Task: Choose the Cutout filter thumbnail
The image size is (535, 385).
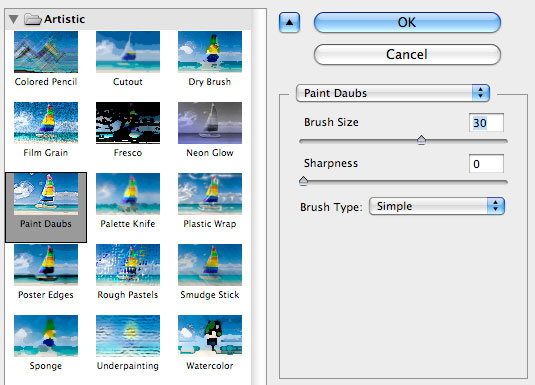Action: tap(128, 52)
